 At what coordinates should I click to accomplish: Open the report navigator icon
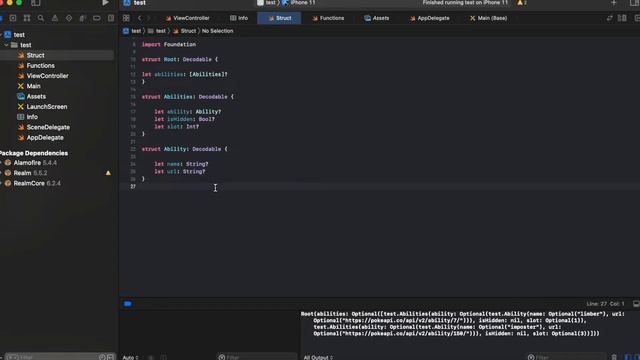[x=111, y=18]
